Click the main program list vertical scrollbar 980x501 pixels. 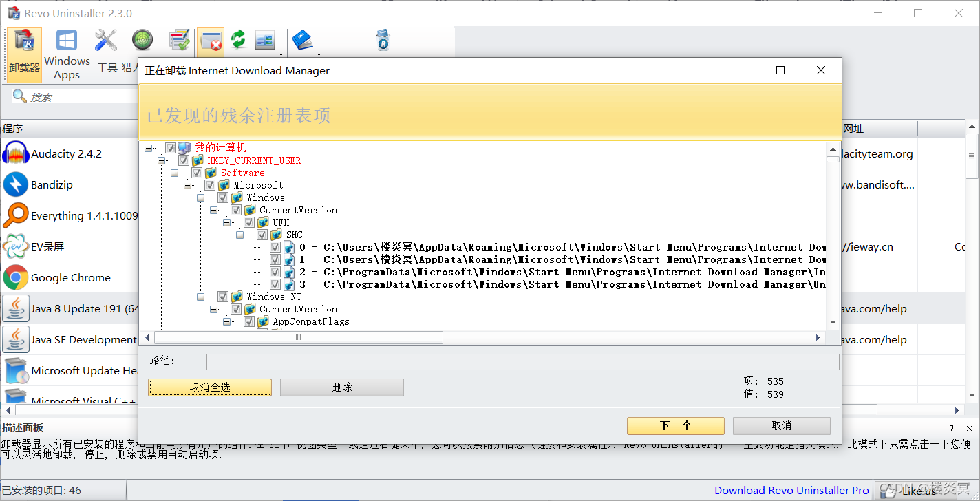pos(972,156)
